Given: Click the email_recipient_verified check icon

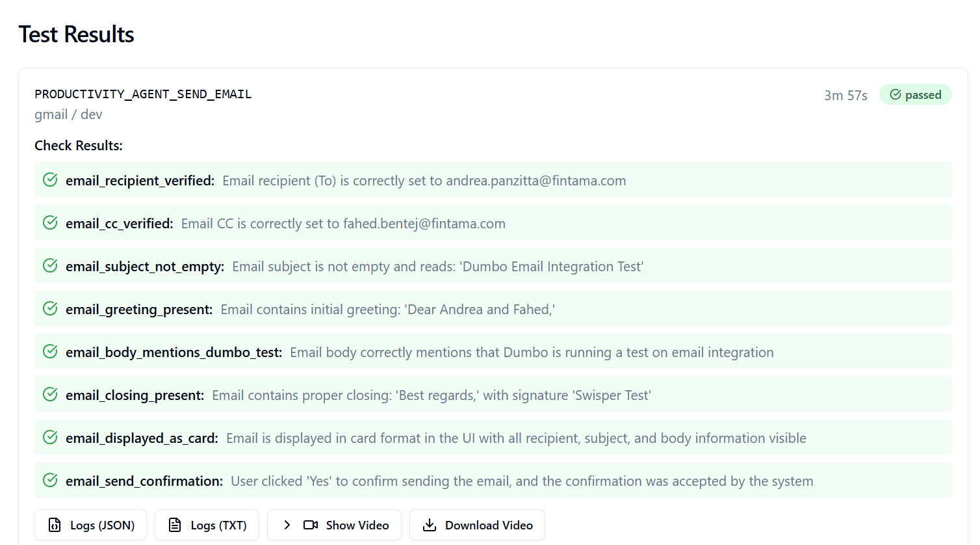Looking at the screenshot, I should [x=50, y=180].
